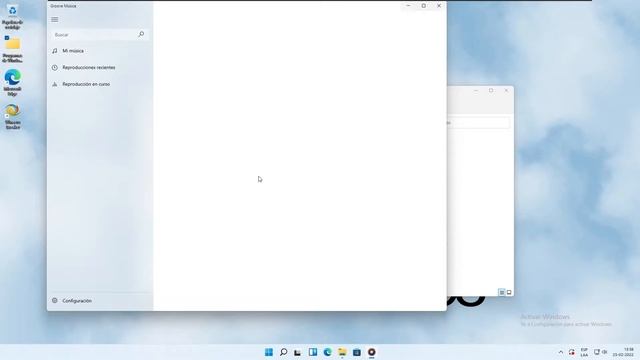
Task: Launch Microsoft Edge from the taskbar
Action: coord(327,352)
